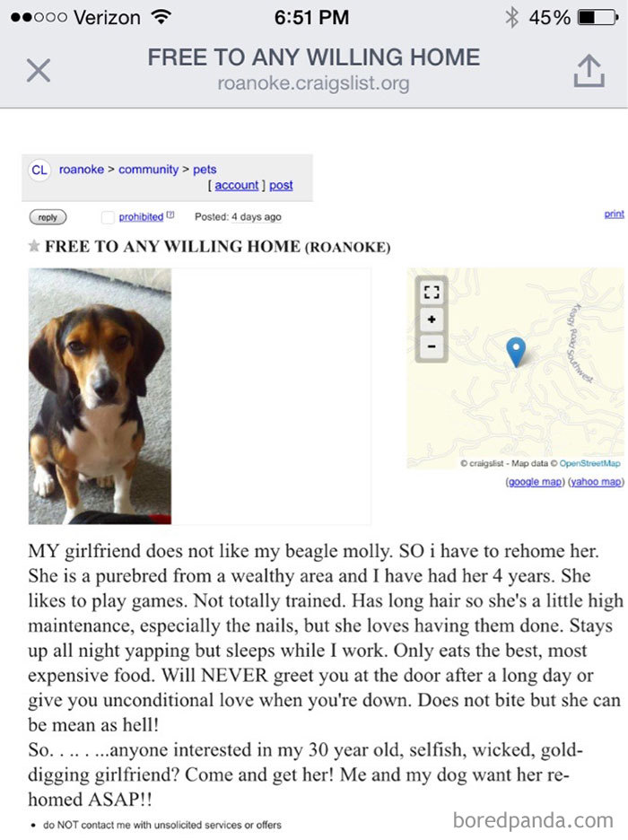The image size is (628, 840).
Task: Zoom out on the map
Action: (432, 346)
